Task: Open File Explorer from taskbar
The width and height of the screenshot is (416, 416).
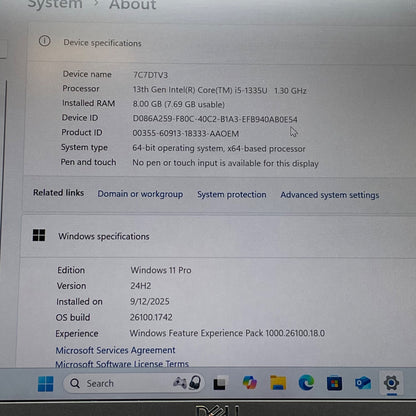Action: click(278, 382)
